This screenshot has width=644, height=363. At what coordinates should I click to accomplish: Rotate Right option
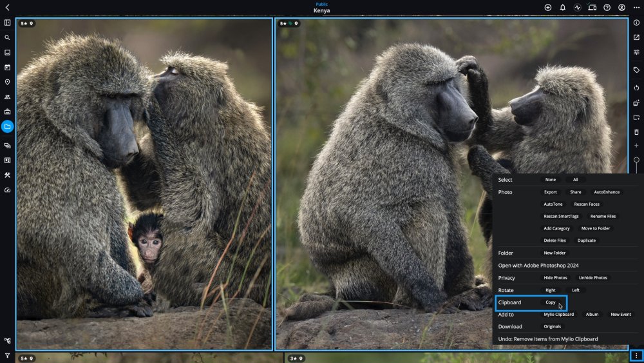tap(551, 290)
